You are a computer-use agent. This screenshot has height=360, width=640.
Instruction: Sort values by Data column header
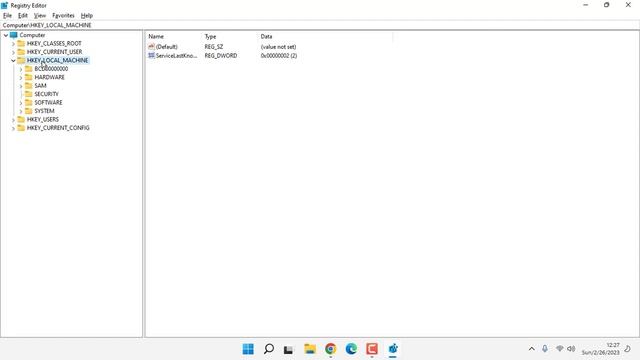[x=325, y=37]
